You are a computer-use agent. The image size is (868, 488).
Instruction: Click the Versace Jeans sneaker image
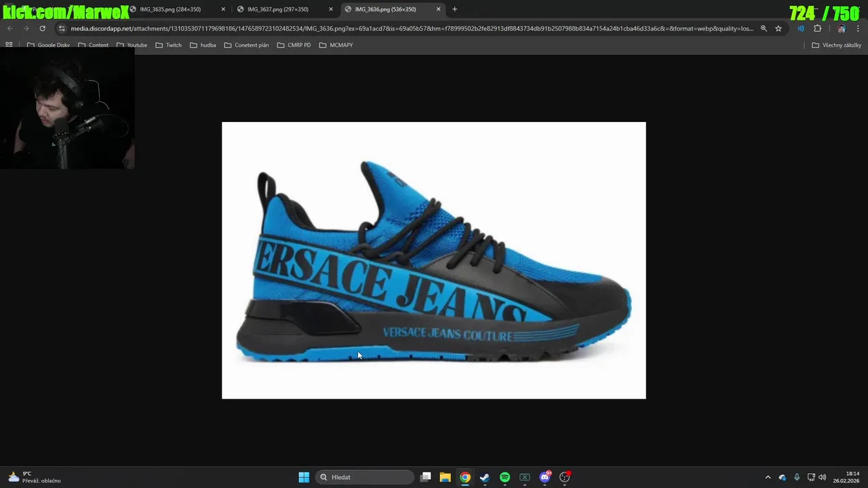(434, 260)
